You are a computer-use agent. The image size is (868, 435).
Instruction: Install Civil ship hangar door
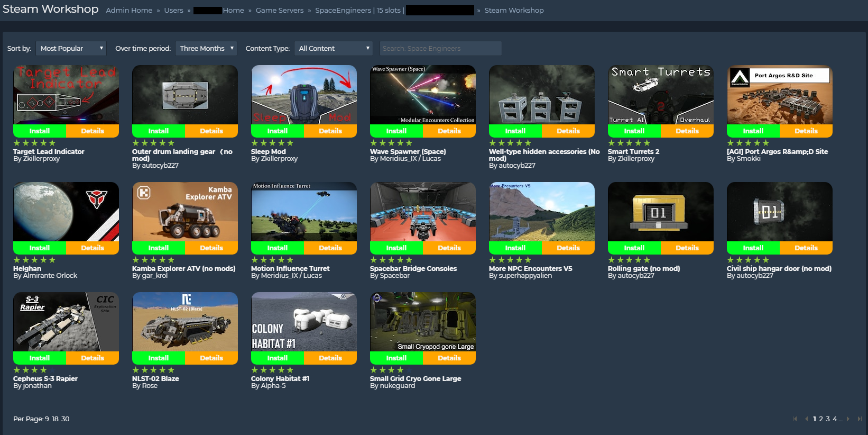[x=753, y=248]
